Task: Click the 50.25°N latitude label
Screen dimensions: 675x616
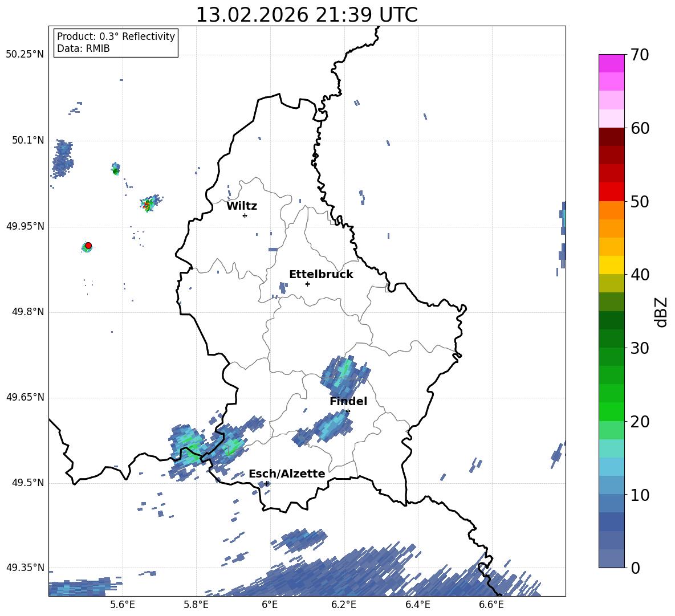Action: [25, 55]
